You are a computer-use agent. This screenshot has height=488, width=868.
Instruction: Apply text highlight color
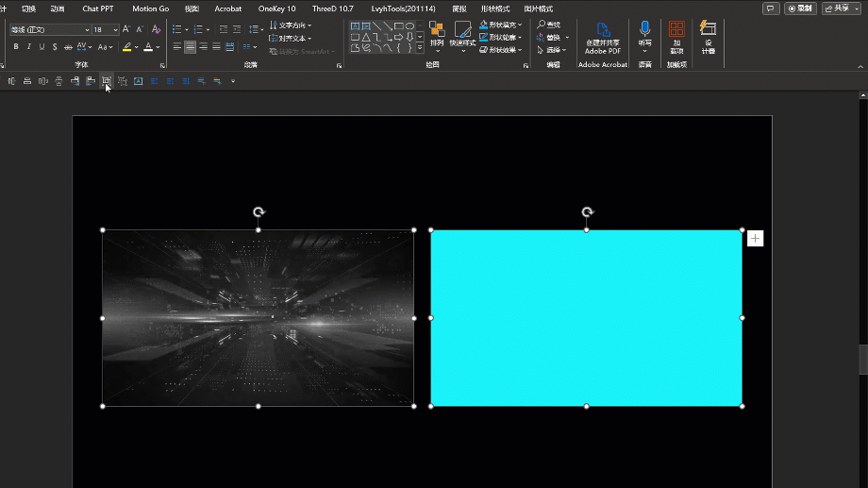[x=126, y=47]
